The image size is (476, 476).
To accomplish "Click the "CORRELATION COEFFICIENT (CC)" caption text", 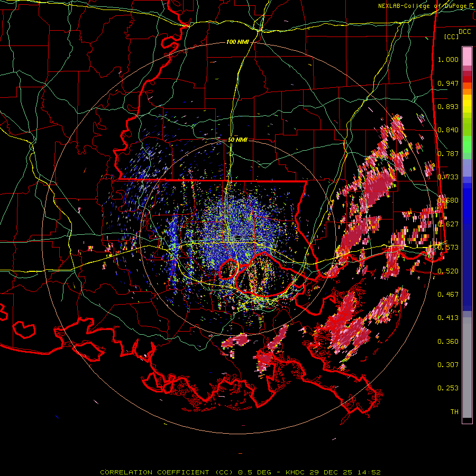I will click(x=167, y=472).
